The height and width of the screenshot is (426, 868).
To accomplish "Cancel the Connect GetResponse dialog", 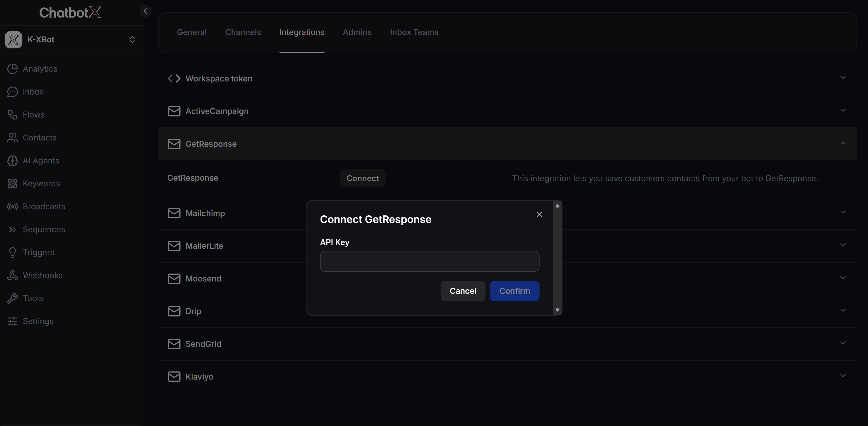I will [x=463, y=291].
